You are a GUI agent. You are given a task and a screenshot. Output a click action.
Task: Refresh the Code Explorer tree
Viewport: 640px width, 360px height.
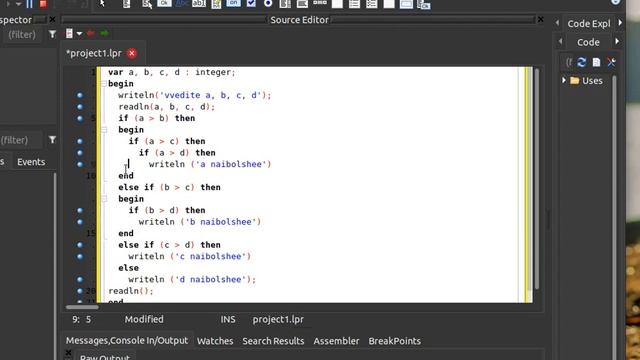point(582,62)
